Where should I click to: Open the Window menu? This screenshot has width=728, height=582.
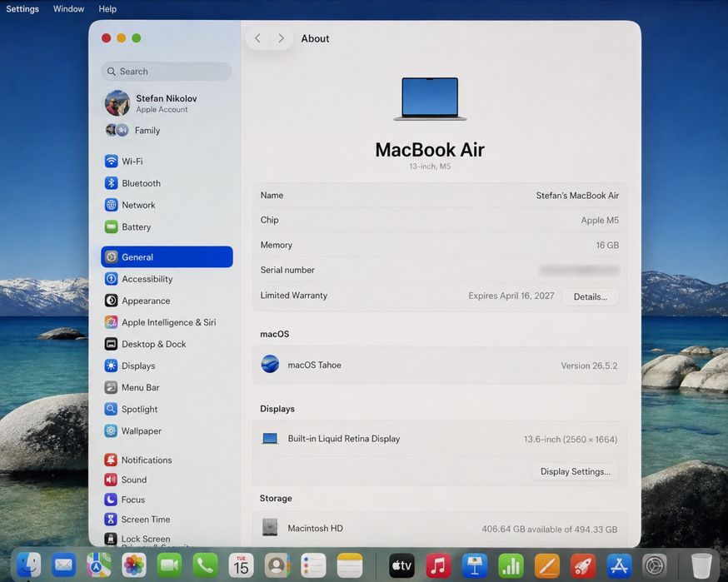(x=68, y=9)
